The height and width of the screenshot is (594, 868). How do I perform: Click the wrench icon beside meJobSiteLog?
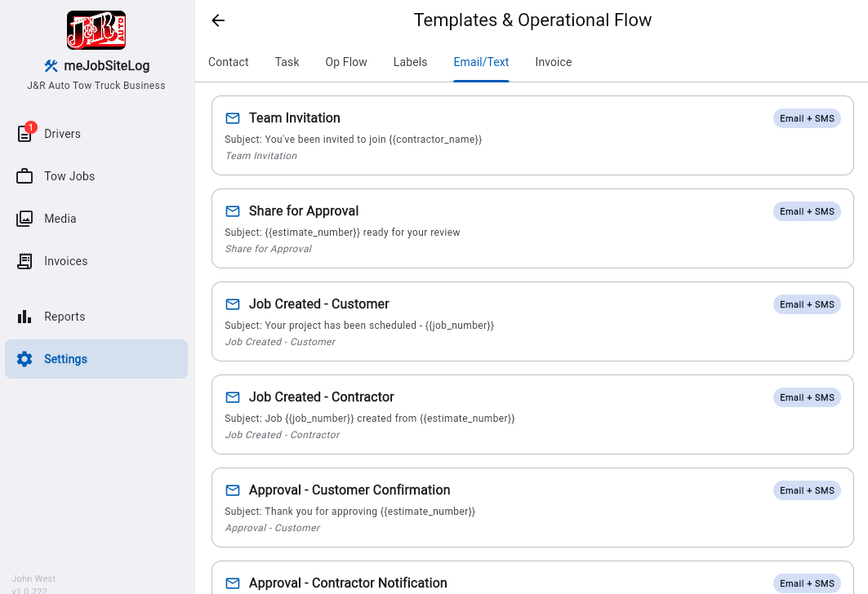[x=51, y=65]
